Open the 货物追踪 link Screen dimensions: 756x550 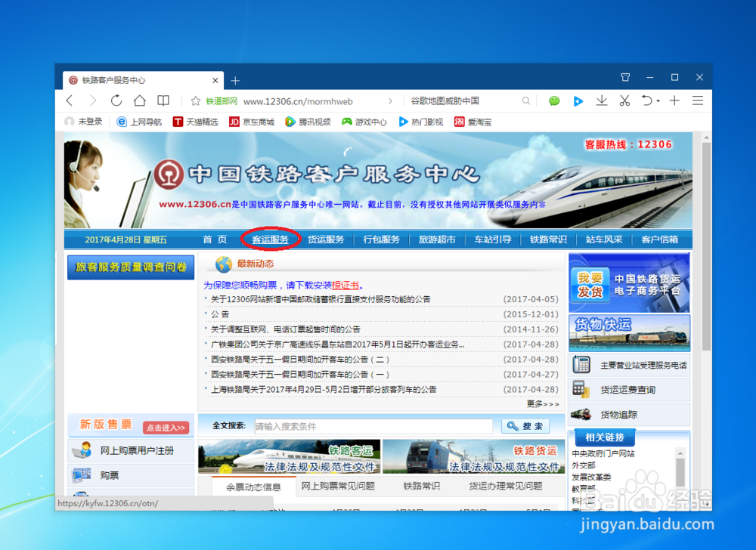point(629,414)
